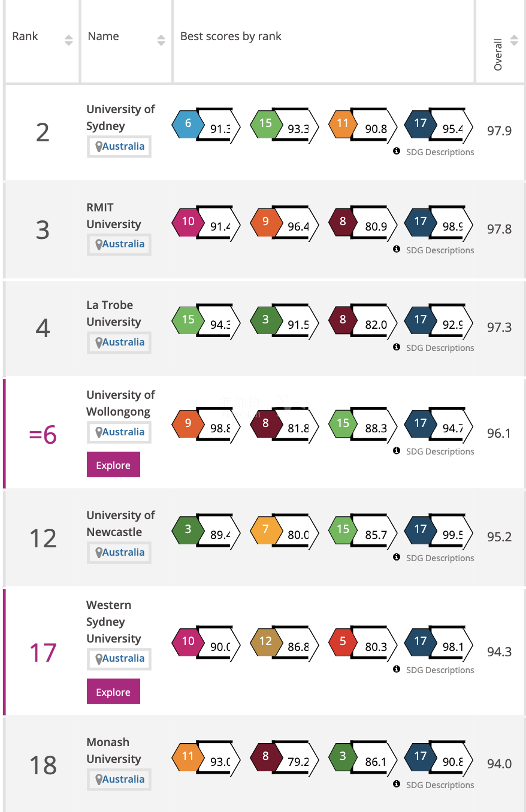Click Australia location tag under RMIT University
Viewport: 526px width, 812px height.
point(119,244)
